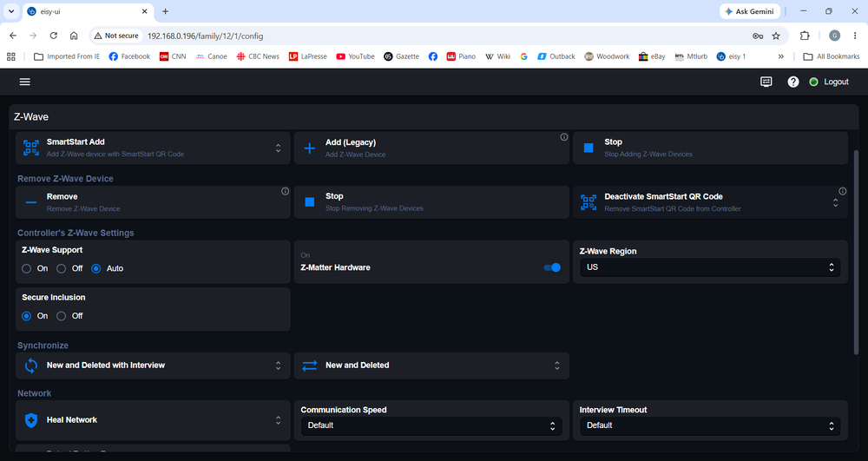Screen dimensions: 868x461
Task: Click the SmartStart Add button
Action: pyautogui.click(x=153, y=148)
